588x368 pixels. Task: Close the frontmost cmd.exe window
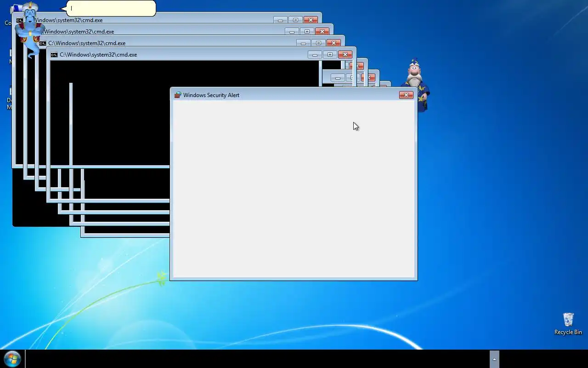point(345,55)
